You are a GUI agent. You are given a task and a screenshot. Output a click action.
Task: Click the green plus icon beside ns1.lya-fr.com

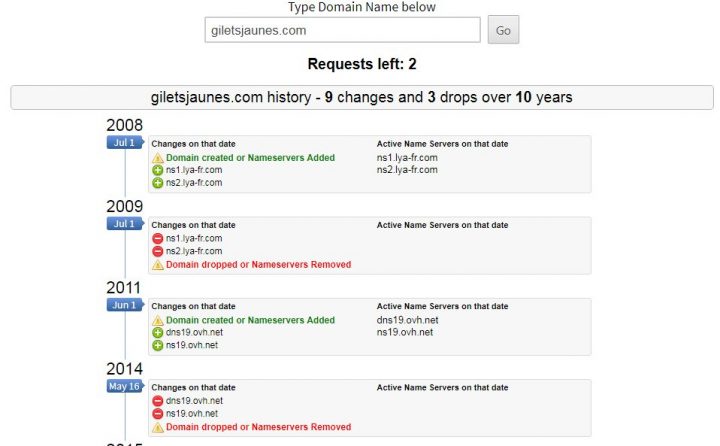click(x=158, y=171)
